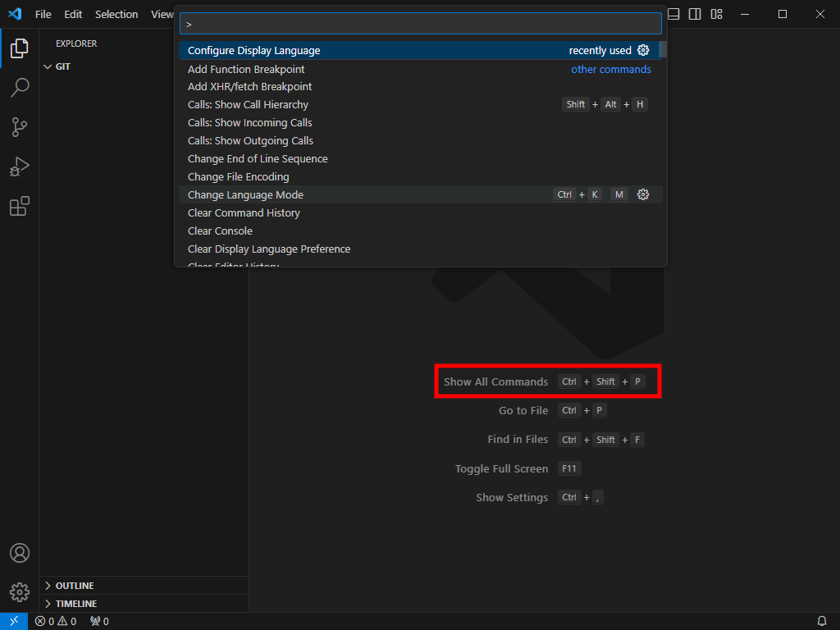The height and width of the screenshot is (630, 840).
Task: Select Clear Console command
Action: click(x=421, y=231)
